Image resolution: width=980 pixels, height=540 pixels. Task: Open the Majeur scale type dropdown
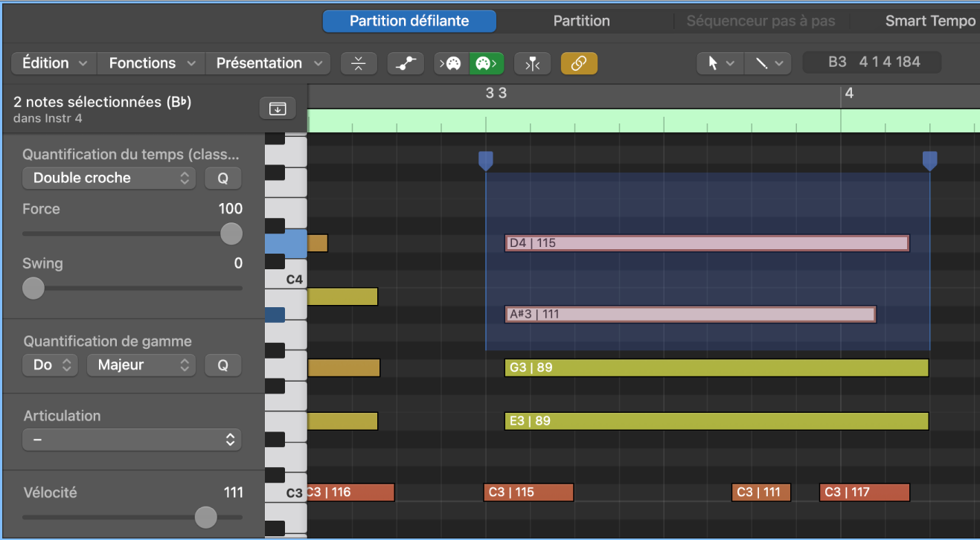pyautogui.click(x=141, y=365)
